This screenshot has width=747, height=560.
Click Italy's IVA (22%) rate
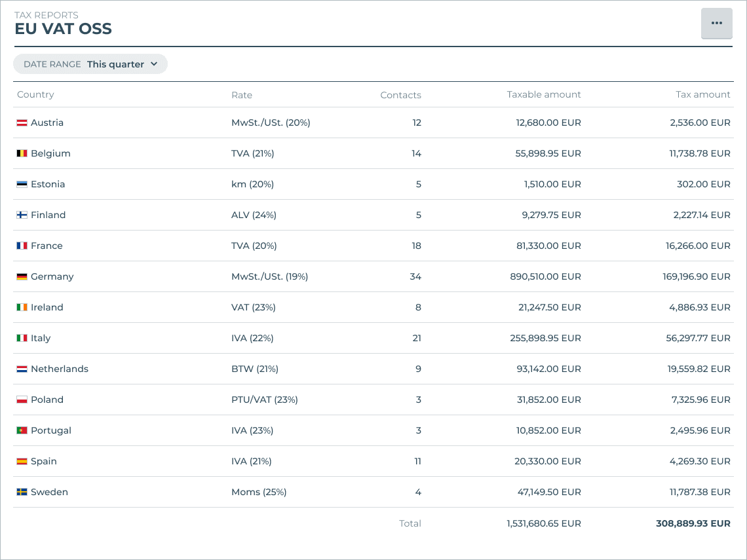252,338
